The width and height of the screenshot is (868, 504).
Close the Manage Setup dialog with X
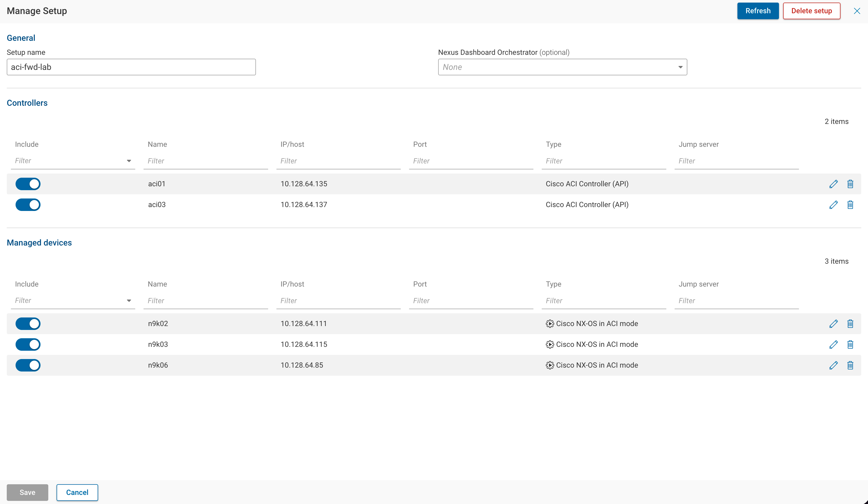(857, 11)
